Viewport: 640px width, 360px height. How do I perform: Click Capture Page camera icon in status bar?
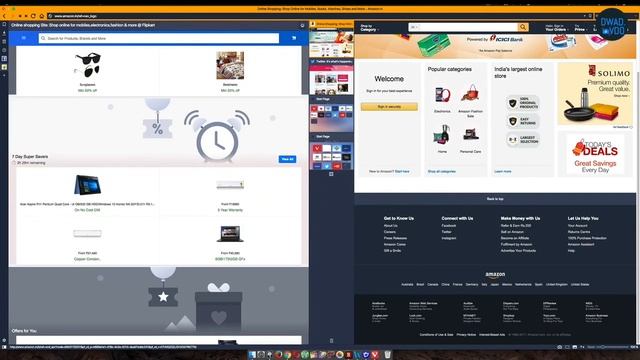point(559,347)
